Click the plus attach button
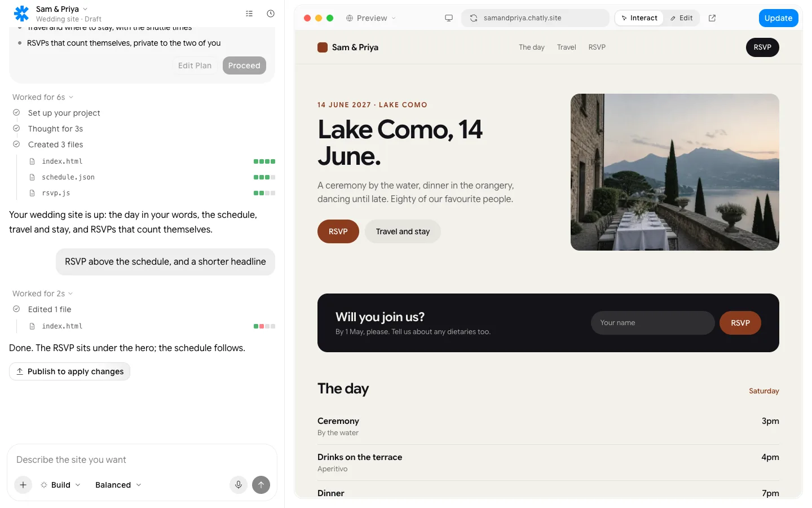Screen dimensions: 812x508 click(x=23, y=484)
